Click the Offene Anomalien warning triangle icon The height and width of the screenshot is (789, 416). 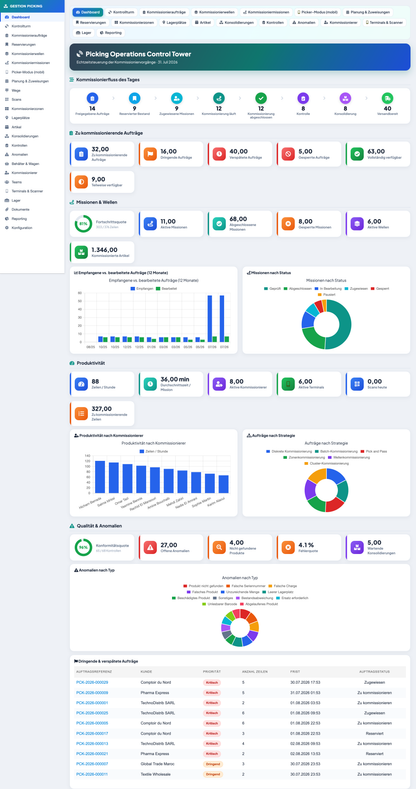[x=150, y=547]
